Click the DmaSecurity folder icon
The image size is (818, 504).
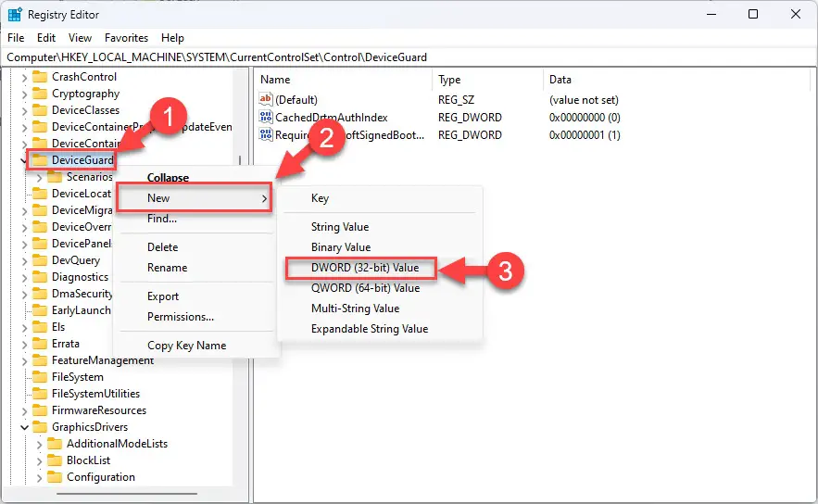click(x=40, y=294)
